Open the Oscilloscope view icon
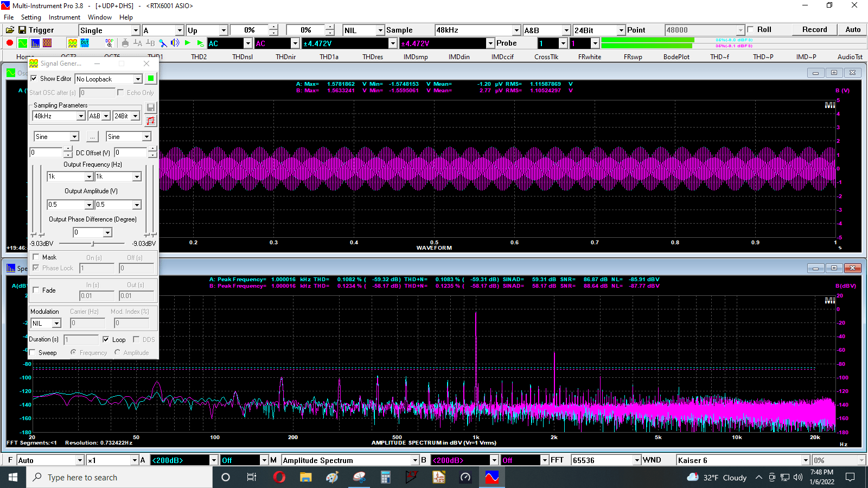The image size is (868, 488). tap(22, 43)
